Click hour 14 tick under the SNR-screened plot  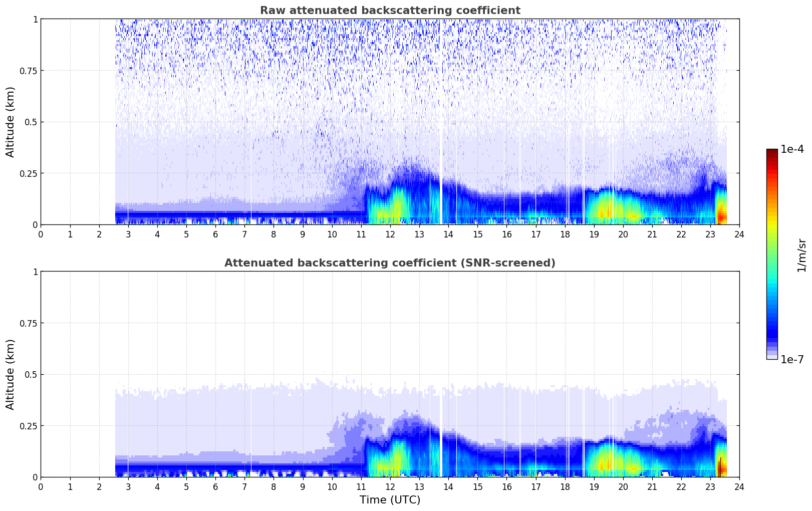tap(448, 487)
